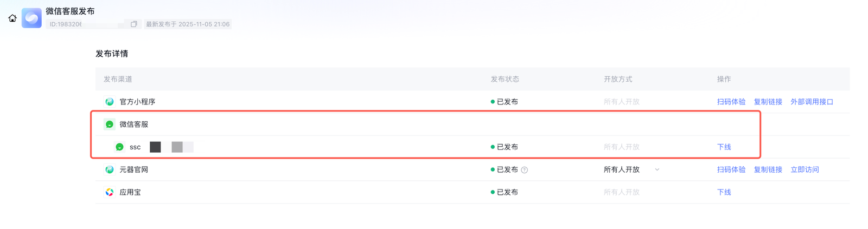
Task: Click 下线 for 应用宝
Action: [x=724, y=192]
